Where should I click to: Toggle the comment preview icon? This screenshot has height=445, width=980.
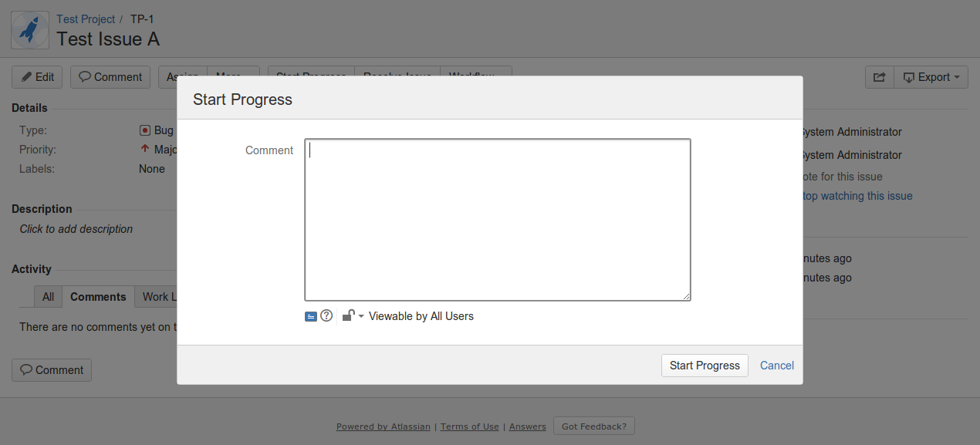[x=311, y=316]
